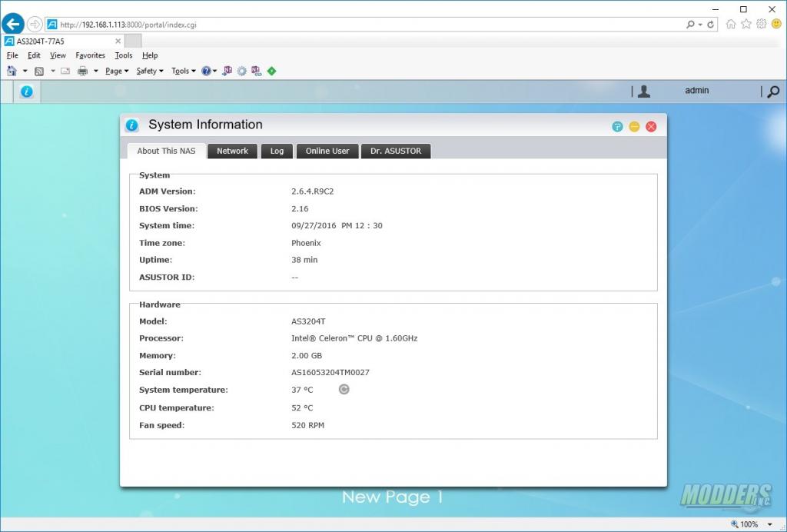Click the browser home icon at top right

click(x=731, y=24)
